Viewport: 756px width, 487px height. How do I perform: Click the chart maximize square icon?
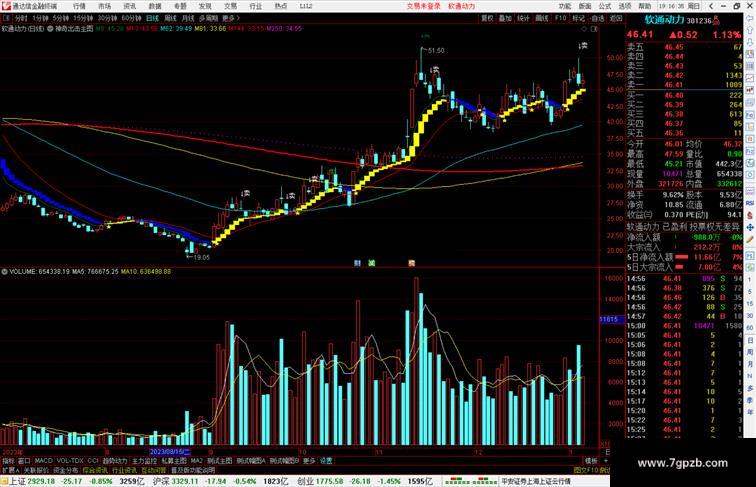click(x=594, y=29)
